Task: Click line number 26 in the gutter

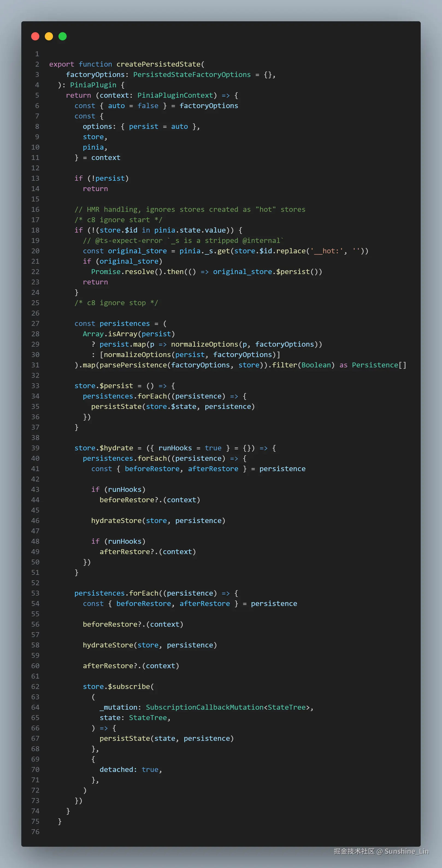Action: point(36,313)
